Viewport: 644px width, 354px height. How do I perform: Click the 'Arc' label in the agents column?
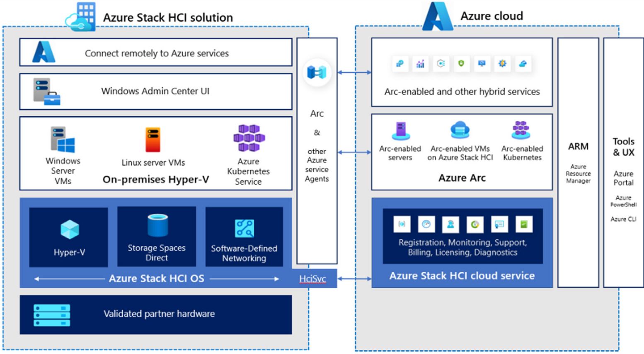coord(317,113)
